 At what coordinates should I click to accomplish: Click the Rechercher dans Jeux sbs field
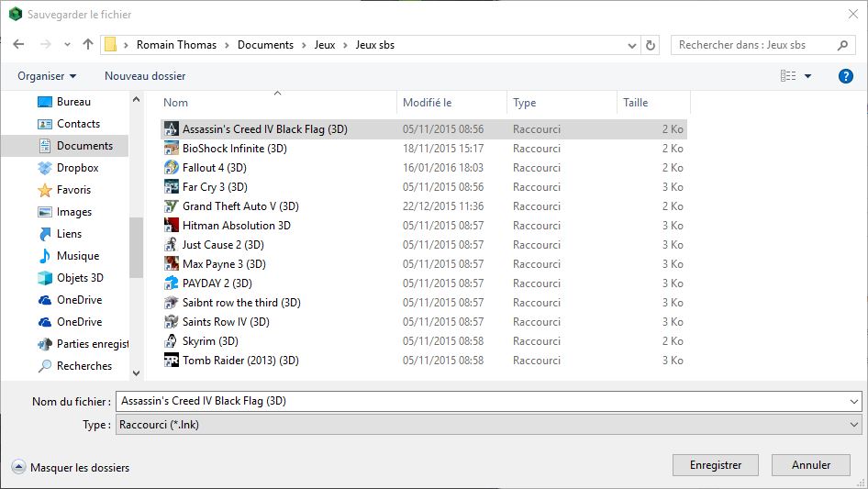pyautogui.click(x=754, y=45)
